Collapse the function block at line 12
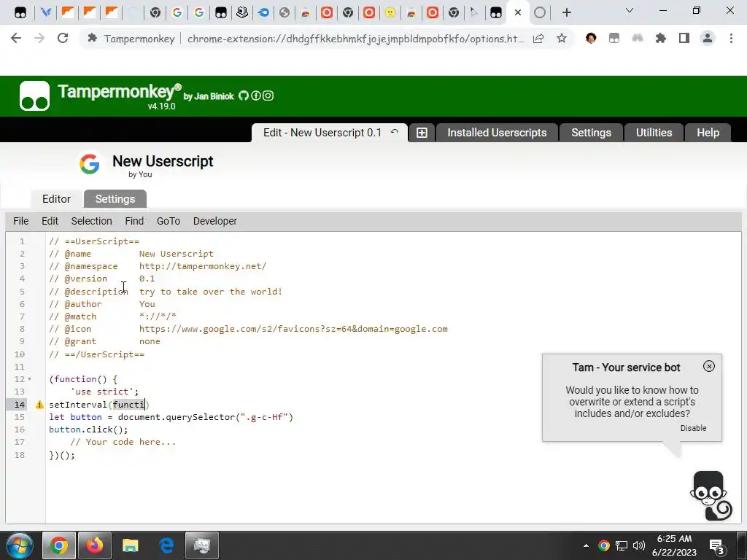Image resolution: width=747 pixels, height=560 pixels. pos(29,379)
